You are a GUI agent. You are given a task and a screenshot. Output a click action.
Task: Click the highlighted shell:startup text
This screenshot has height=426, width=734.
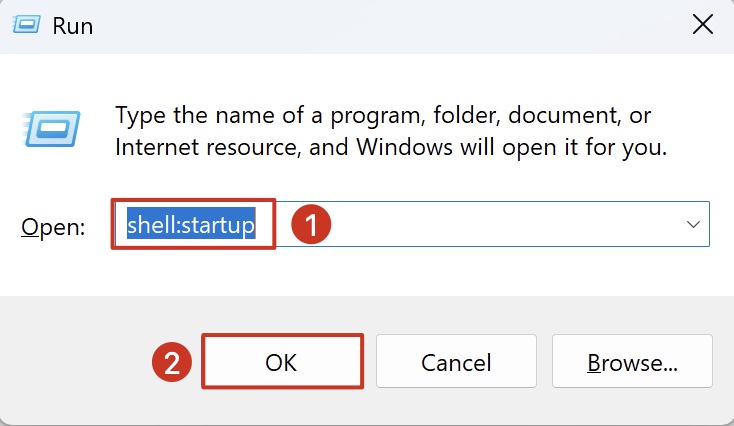click(191, 225)
